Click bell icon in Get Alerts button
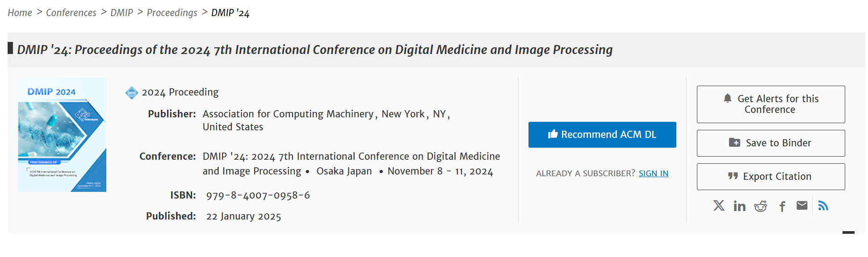This screenshot has width=868, height=257. click(727, 98)
